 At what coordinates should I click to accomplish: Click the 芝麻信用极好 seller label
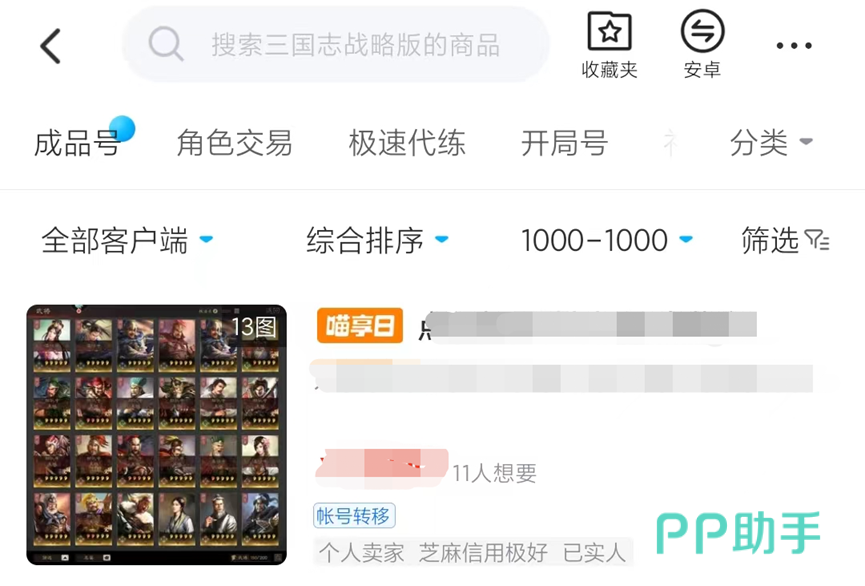click(x=483, y=552)
